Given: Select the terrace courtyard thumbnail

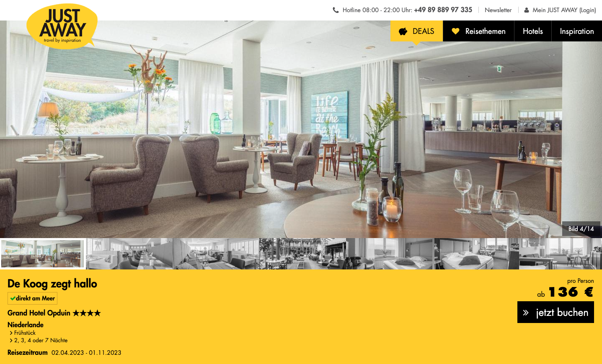Looking at the screenshot, I should coord(302,254).
